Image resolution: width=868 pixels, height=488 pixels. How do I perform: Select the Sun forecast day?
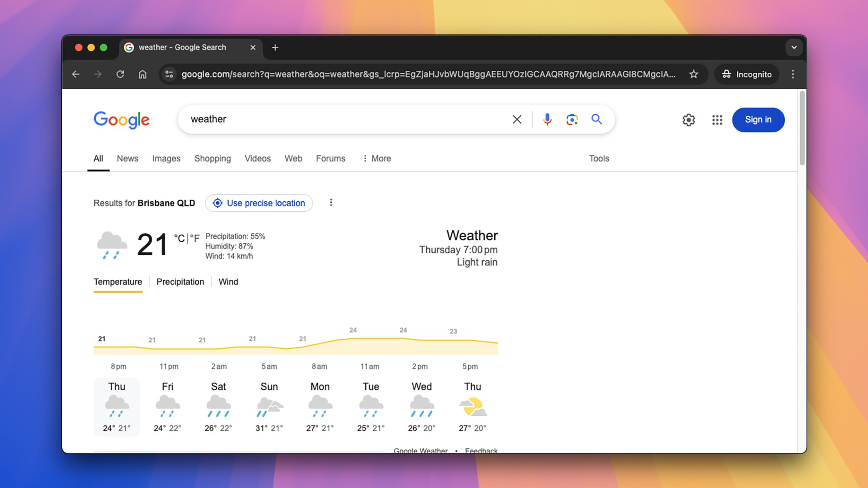[269, 407]
